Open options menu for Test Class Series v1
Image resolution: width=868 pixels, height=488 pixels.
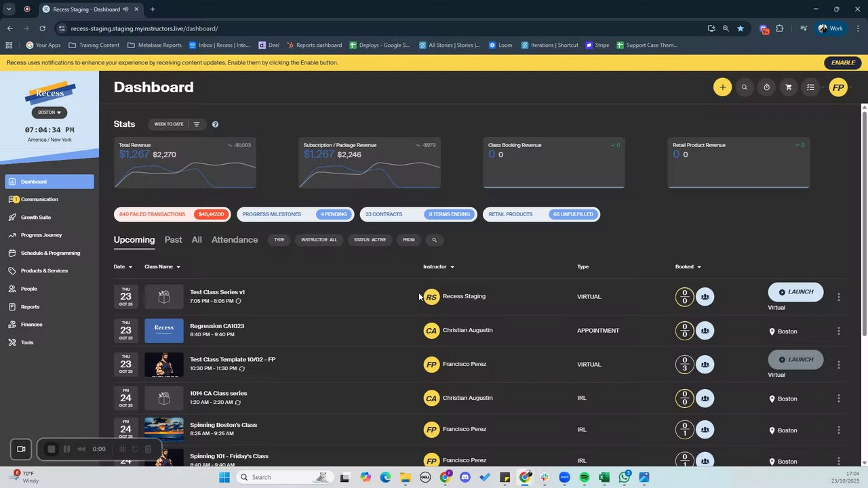[x=839, y=297]
